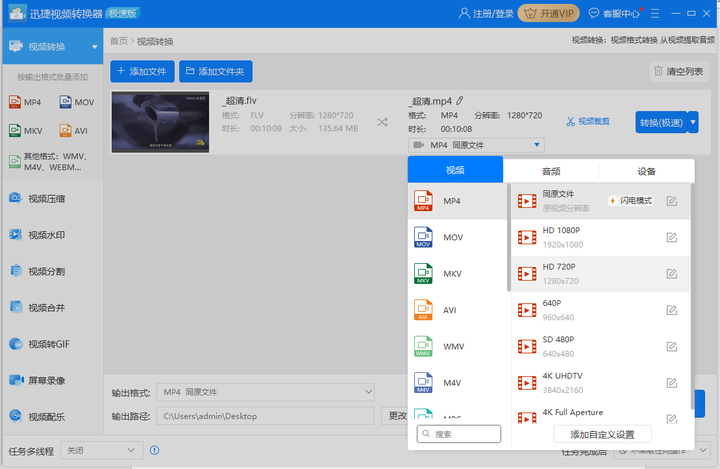Screen dimensions: 720x469
Task: Click the 更改 change path button
Action: click(397, 416)
